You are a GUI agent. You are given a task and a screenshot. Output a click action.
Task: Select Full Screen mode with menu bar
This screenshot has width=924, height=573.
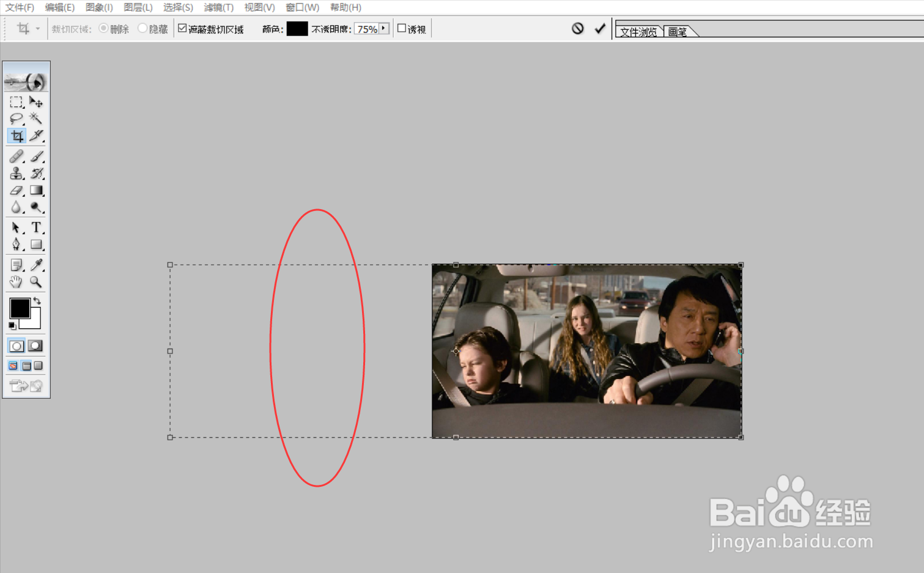point(26,366)
